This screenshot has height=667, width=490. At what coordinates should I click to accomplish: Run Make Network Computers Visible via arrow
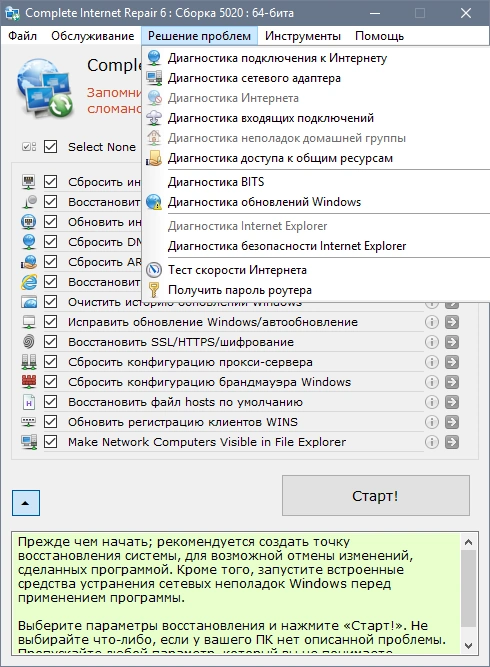(452, 442)
